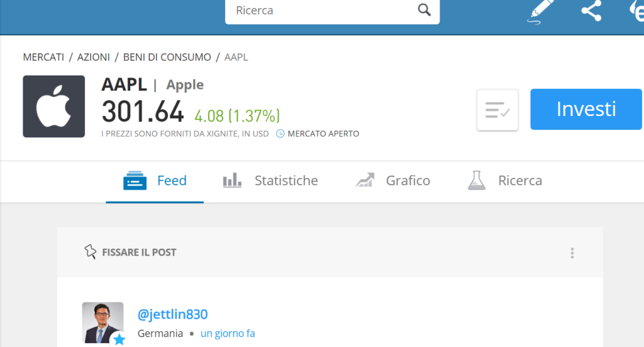Open @jettlin830 profile link
This screenshot has width=644, height=347.
172,314
